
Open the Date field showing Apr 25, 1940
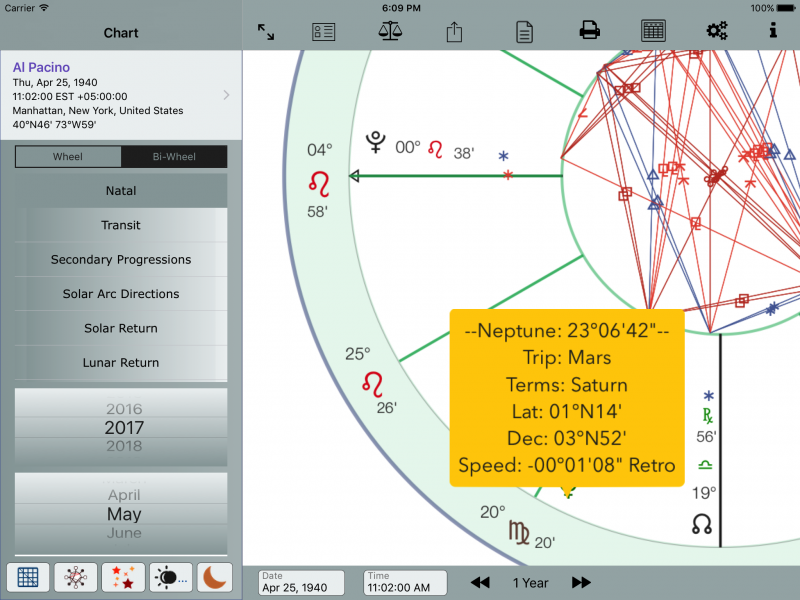299,583
